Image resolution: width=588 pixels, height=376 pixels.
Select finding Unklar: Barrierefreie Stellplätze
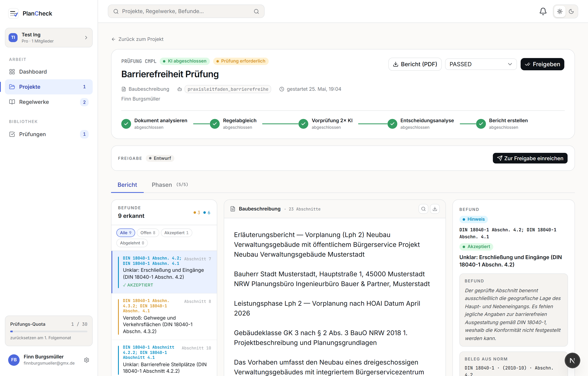click(x=164, y=358)
